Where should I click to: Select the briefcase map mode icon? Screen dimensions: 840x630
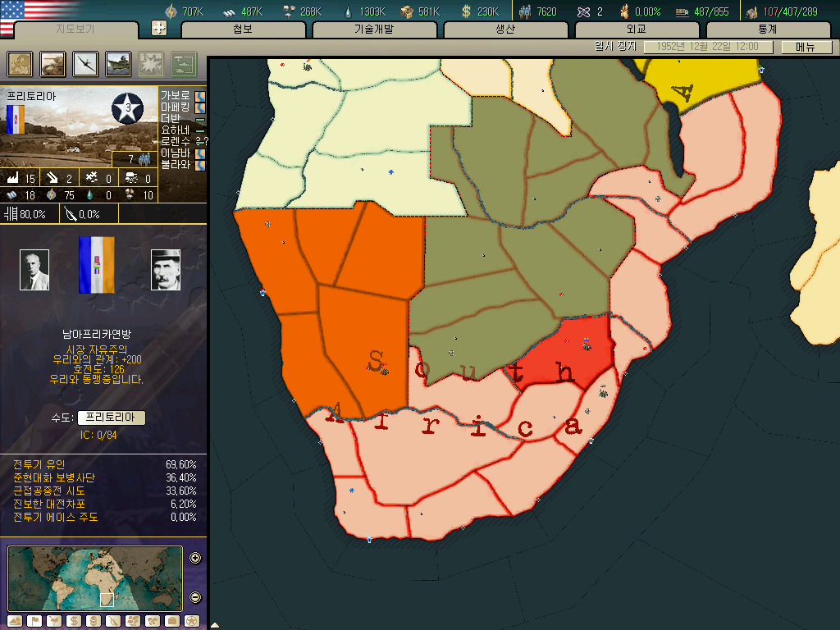(172, 621)
